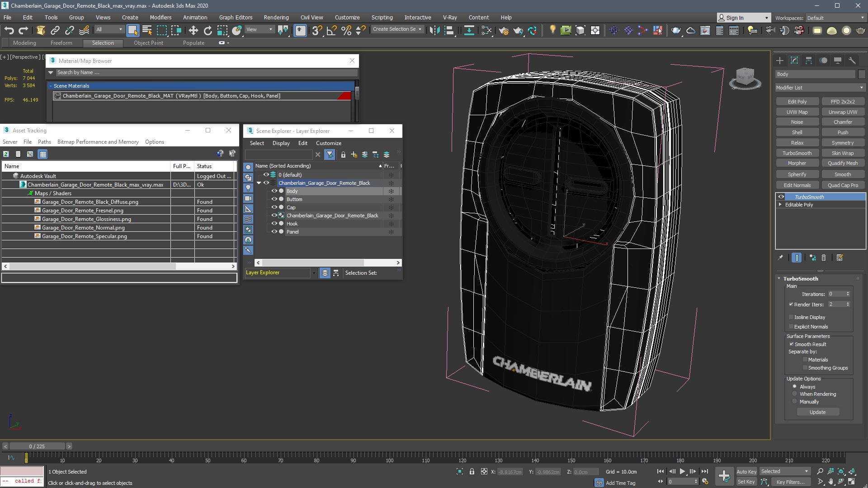Open the Bitmap Performance and Memory menu
Screen dimensions: 868x488
click(x=98, y=141)
